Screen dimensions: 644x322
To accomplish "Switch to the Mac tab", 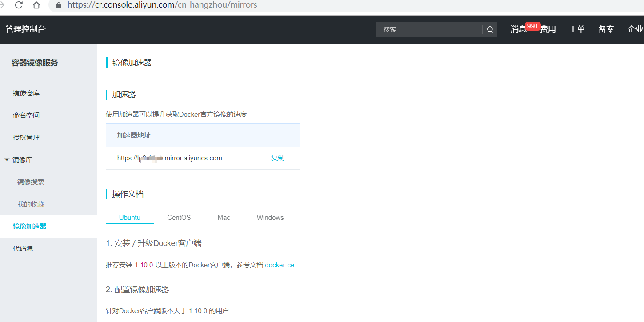I will [x=224, y=218].
